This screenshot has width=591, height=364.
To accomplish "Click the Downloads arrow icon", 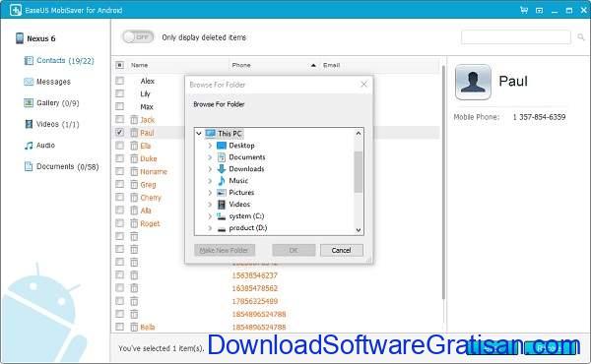I will coord(222,168).
